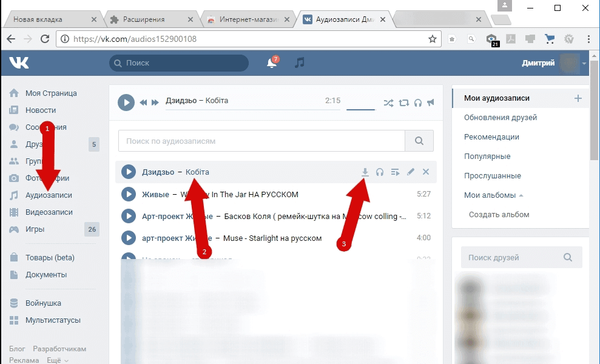600x364 pixels.
Task: Select Рекомендации tab
Action: [492, 137]
